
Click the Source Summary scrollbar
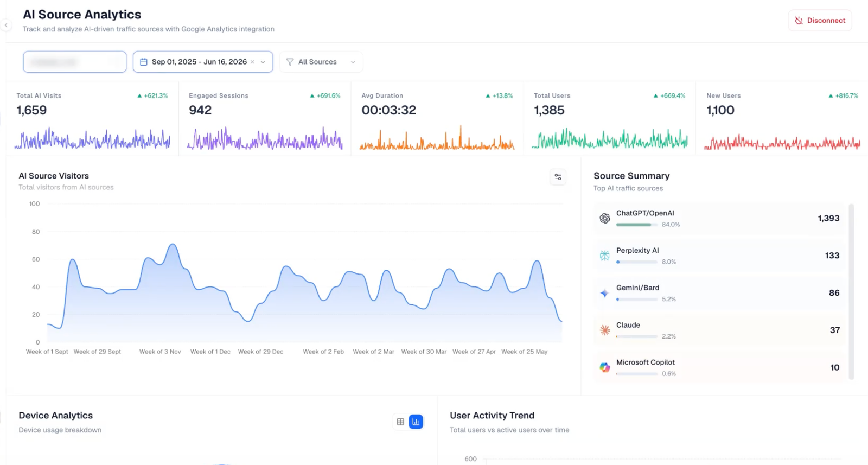click(x=851, y=291)
